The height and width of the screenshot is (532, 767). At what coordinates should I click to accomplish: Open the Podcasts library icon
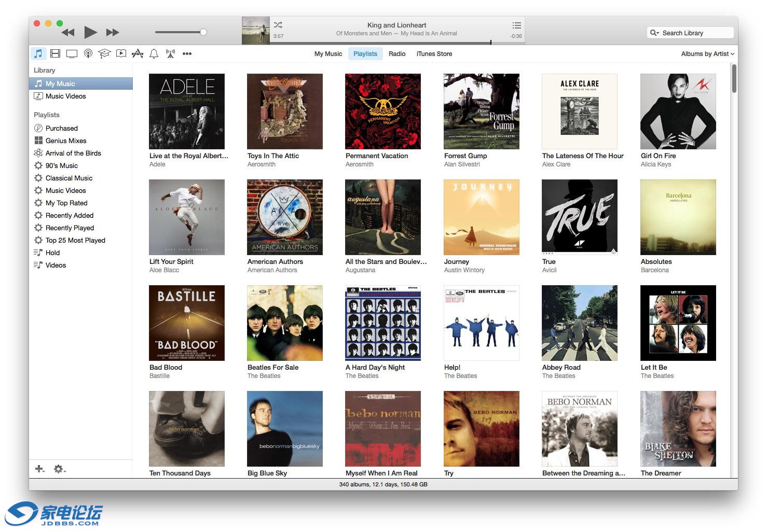coord(88,53)
